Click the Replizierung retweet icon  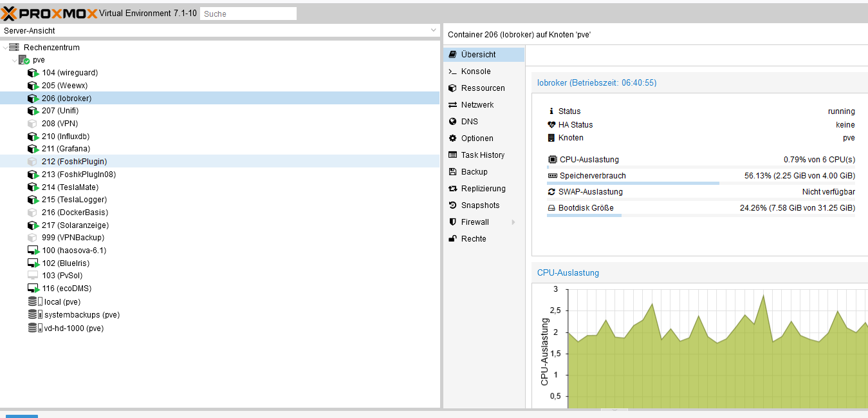[x=452, y=189]
